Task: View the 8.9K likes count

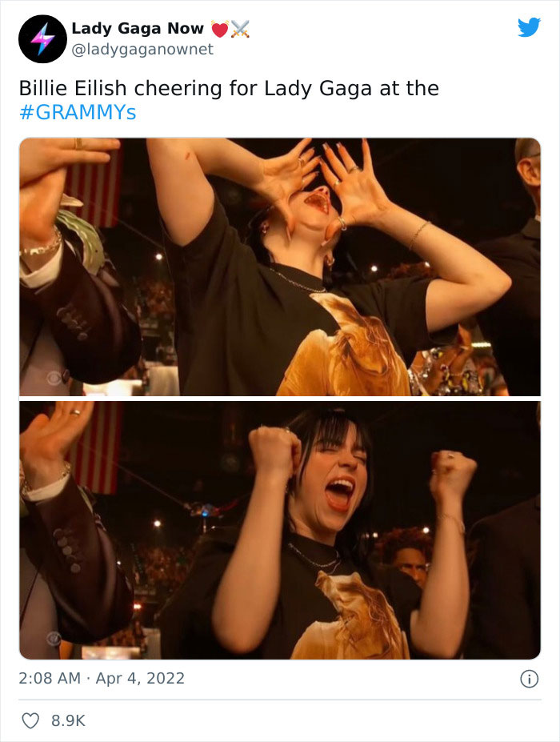Action: click(x=68, y=720)
